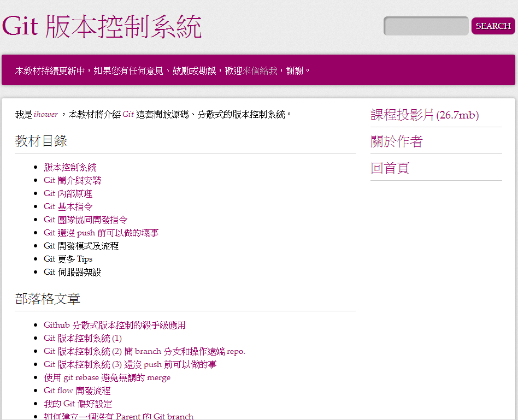Image resolution: width=518 pixels, height=420 pixels.
Task: Open Git 簡介與安裝 chapter
Action: click(x=72, y=181)
